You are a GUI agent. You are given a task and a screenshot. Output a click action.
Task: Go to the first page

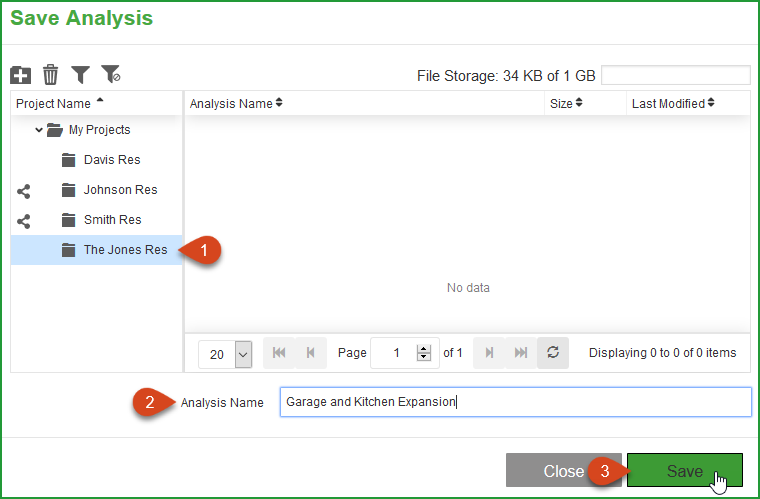(279, 353)
